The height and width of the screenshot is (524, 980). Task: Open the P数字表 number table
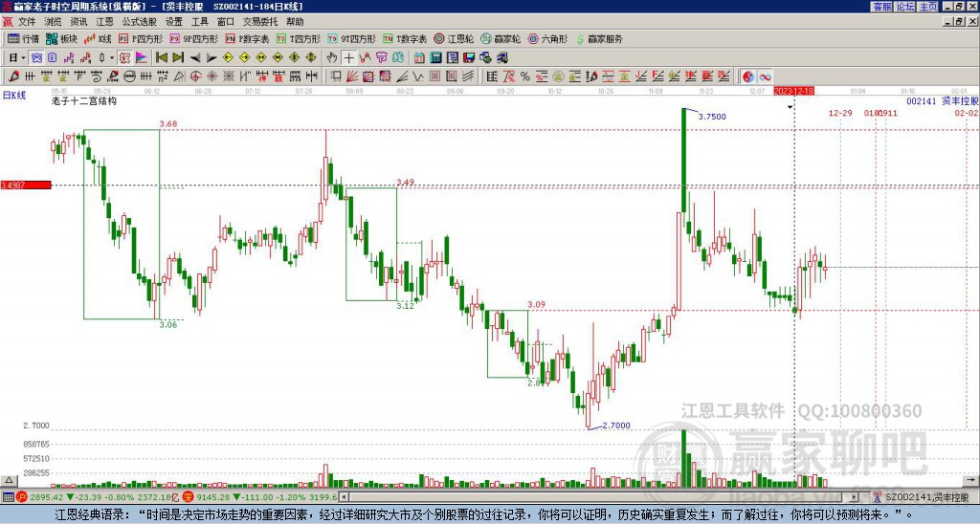247,38
